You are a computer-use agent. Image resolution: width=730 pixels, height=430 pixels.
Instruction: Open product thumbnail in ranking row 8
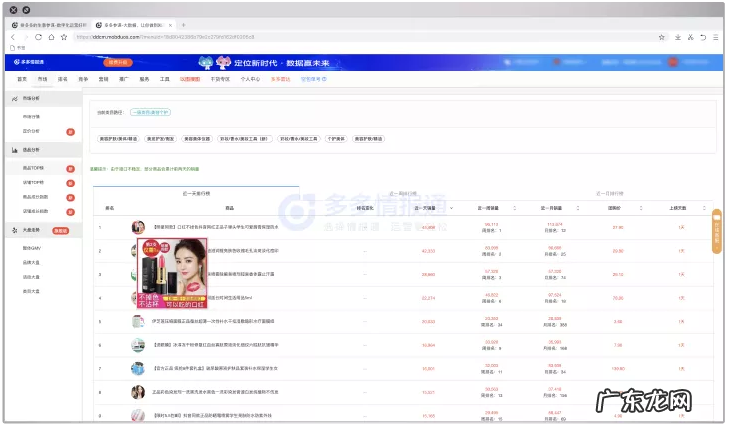[138, 393]
